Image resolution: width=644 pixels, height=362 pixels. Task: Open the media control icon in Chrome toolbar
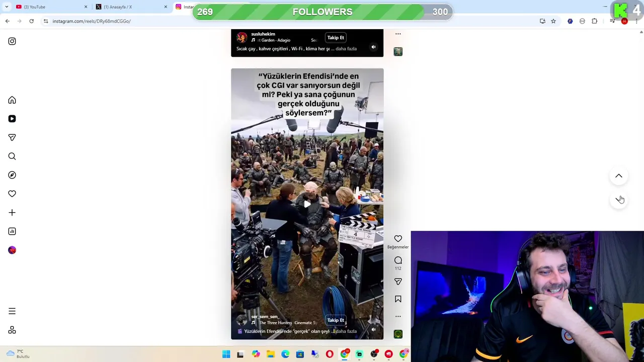[612, 21]
